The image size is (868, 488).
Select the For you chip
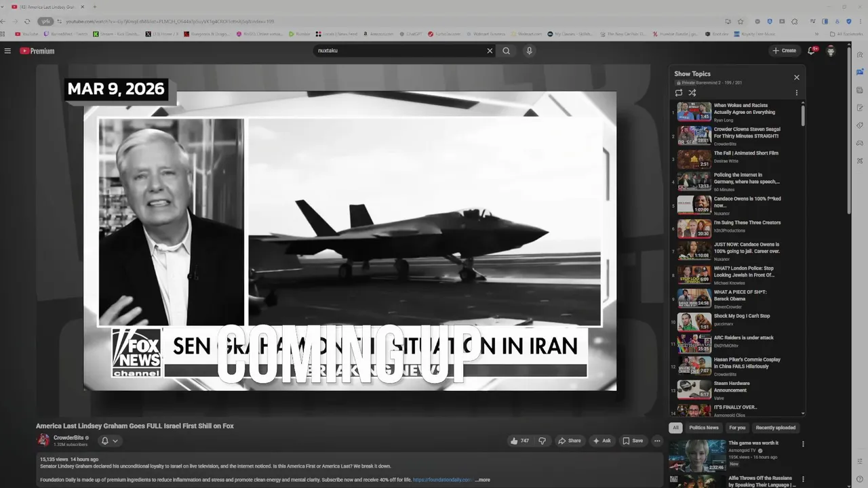[x=737, y=428]
